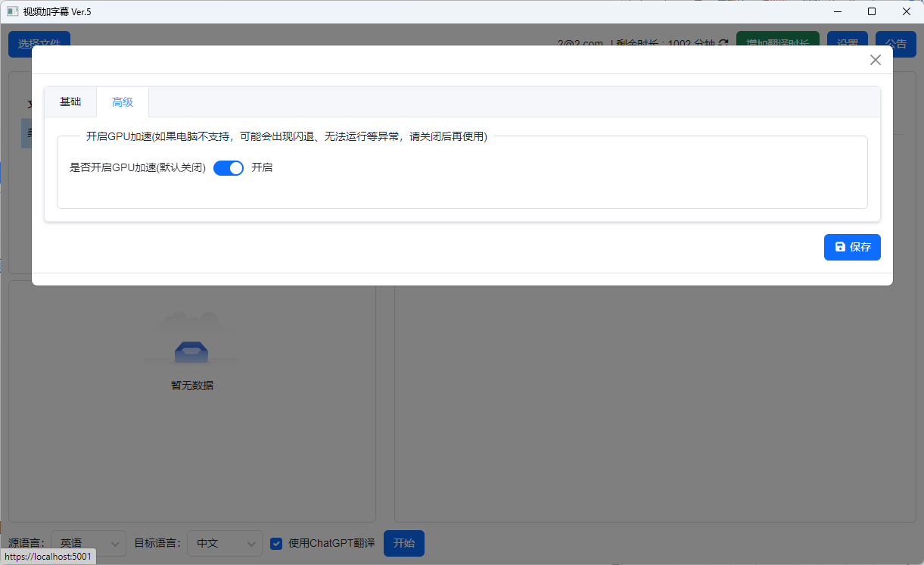This screenshot has width=924, height=565.
Task: Click the 暂无数据 empty-box graphic
Action: pyautogui.click(x=191, y=351)
